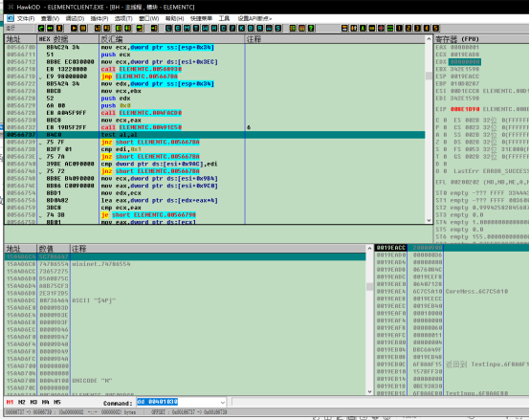This screenshot has width=529, height=420.
Task: Click the Step into toolbar icon
Action: click(98, 29)
